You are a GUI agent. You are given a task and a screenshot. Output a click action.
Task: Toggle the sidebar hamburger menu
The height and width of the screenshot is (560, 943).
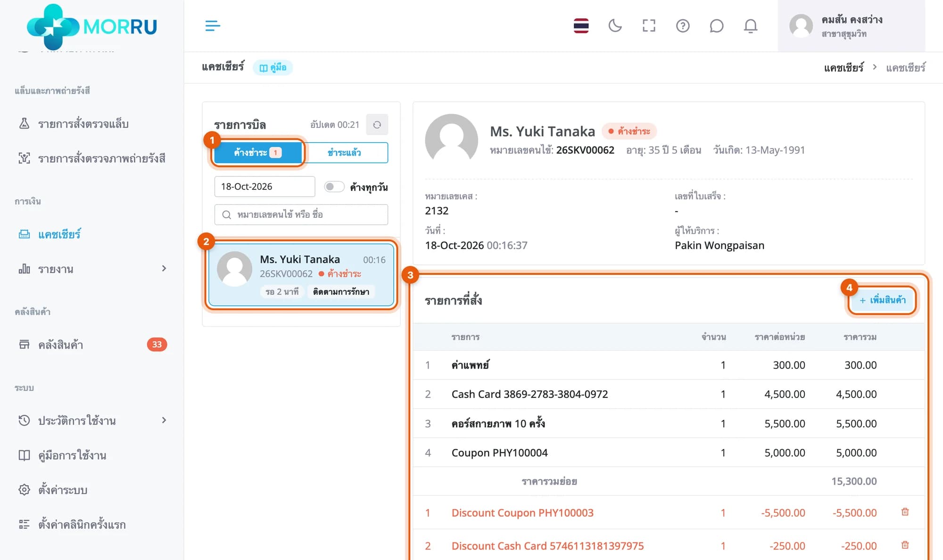[213, 25]
